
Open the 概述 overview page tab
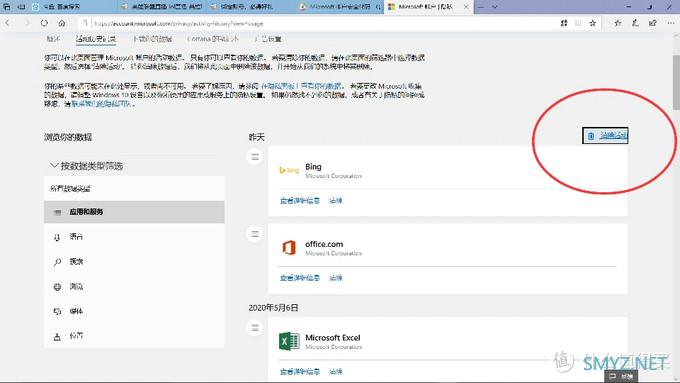53,39
